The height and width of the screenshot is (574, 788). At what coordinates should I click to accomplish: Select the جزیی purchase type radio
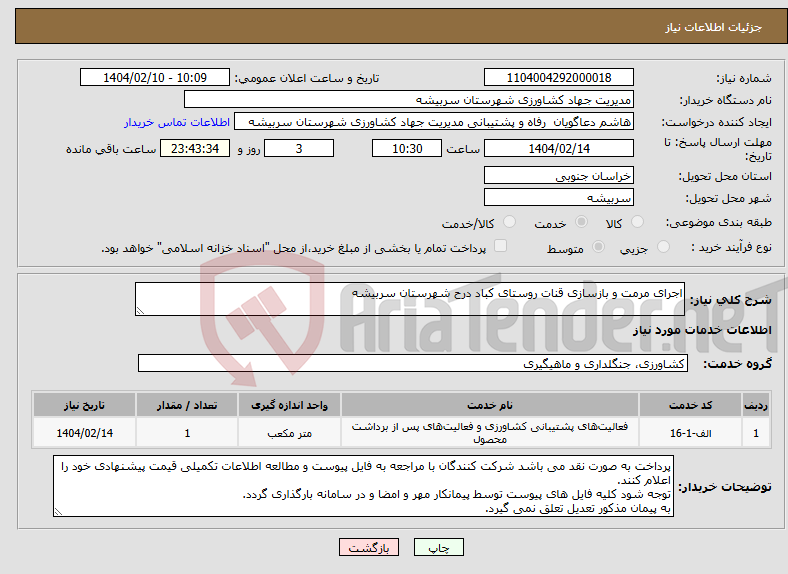(x=663, y=247)
